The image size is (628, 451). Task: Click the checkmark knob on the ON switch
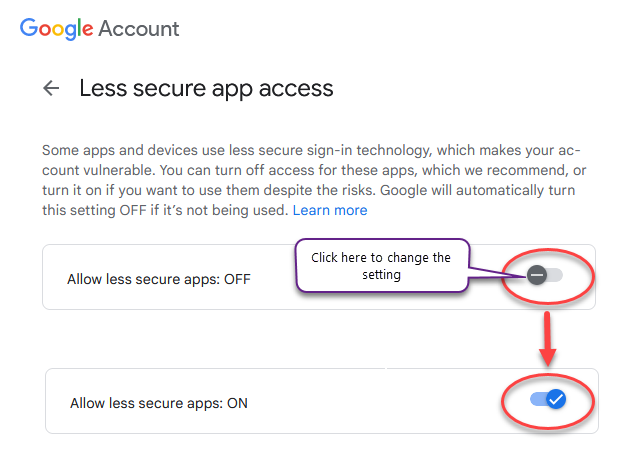(556, 400)
